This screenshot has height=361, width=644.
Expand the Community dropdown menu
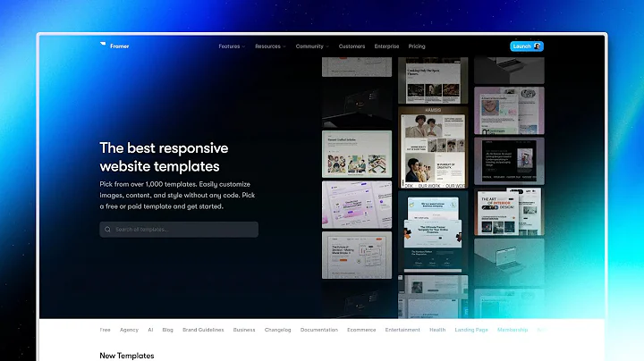tap(312, 46)
